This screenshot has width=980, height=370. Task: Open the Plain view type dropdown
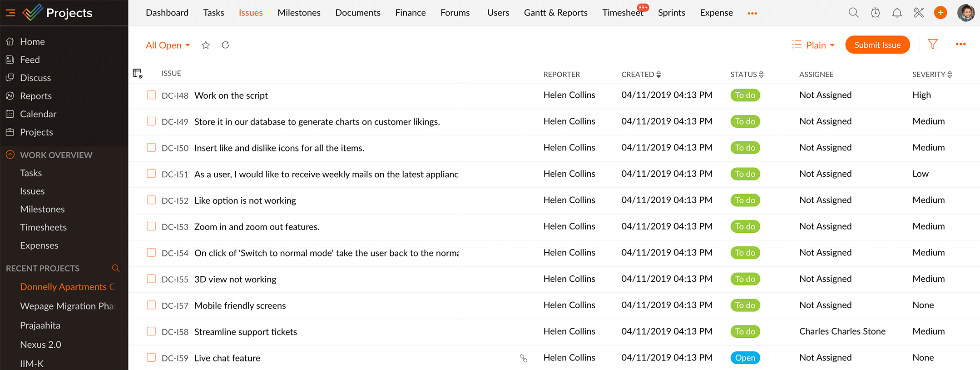(813, 45)
